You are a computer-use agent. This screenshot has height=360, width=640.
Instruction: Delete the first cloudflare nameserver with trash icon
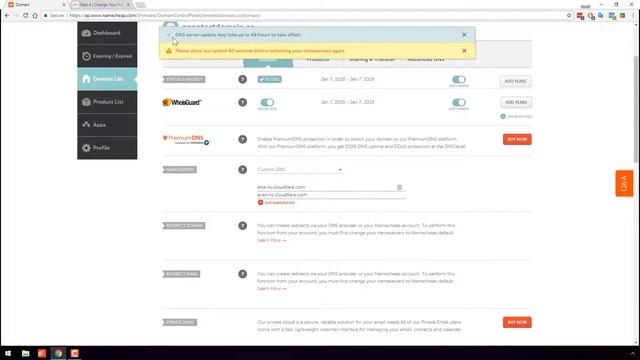click(400, 187)
